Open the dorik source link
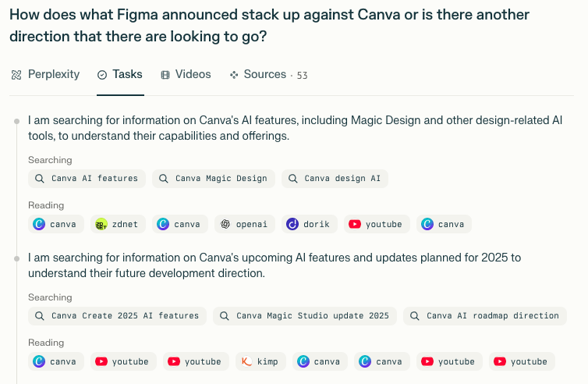The image size is (588, 384). 310,224
